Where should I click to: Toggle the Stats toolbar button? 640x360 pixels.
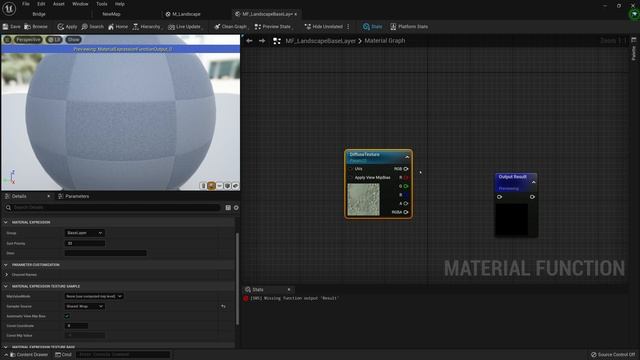373,27
